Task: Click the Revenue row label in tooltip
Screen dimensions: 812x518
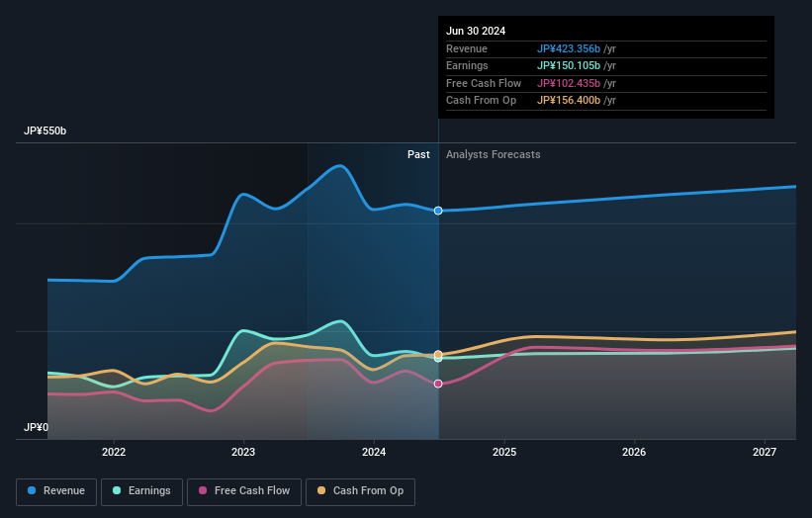Action: click(x=467, y=48)
